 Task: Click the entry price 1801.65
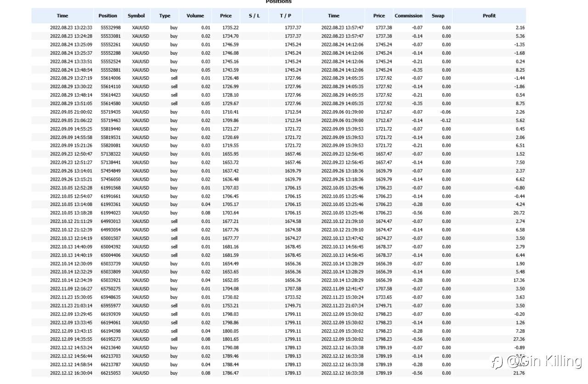pos(230,339)
